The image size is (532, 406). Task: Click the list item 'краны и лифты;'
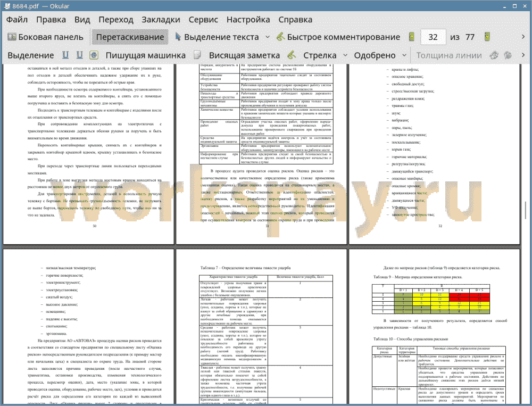point(405,70)
